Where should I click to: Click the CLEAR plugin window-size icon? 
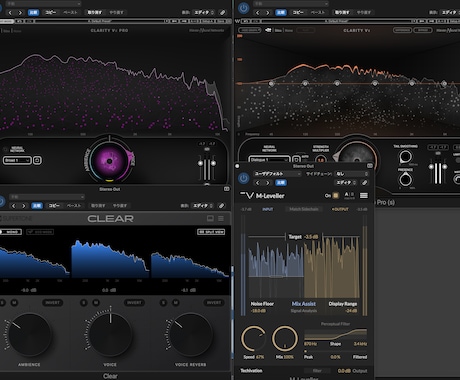pos(210,218)
